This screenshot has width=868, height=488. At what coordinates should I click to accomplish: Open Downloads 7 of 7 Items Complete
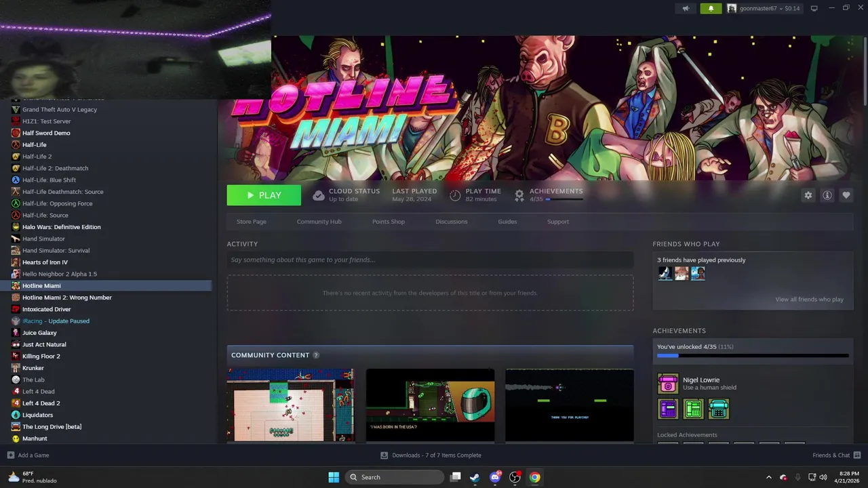pos(431,455)
